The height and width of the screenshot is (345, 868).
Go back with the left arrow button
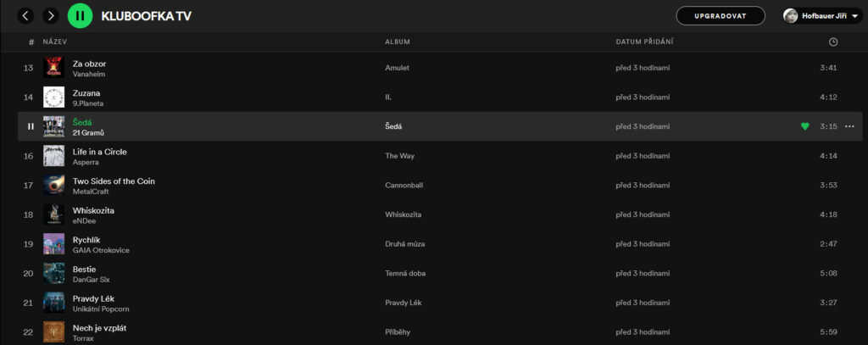click(x=25, y=15)
